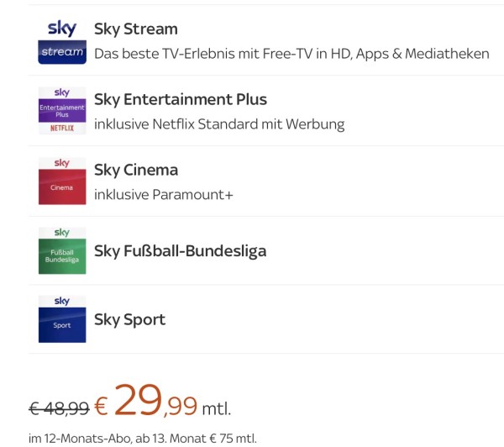This screenshot has height=447, width=504.
Task: Click the inklusive Netflix Standard description
Action: [219, 124]
